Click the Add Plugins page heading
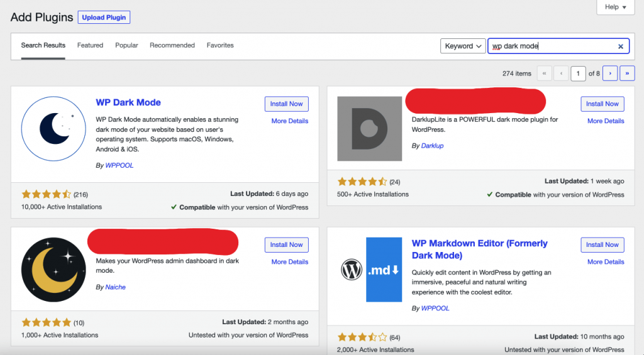 [x=42, y=17]
